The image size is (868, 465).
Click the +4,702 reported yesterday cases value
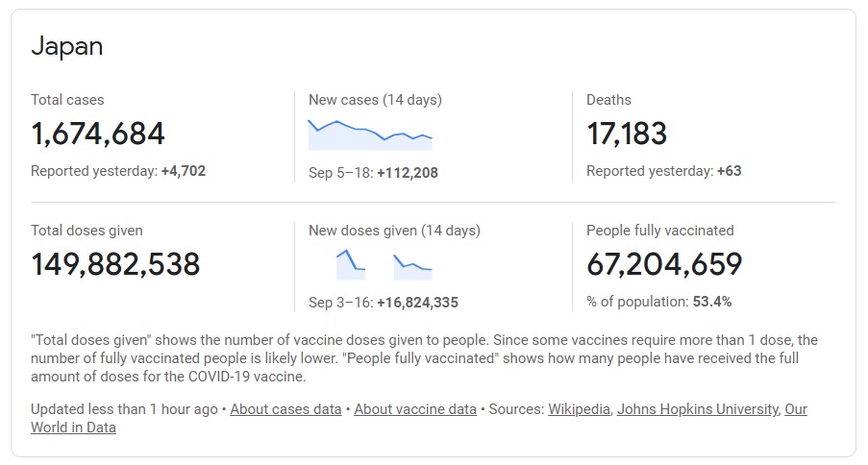click(184, 171)
